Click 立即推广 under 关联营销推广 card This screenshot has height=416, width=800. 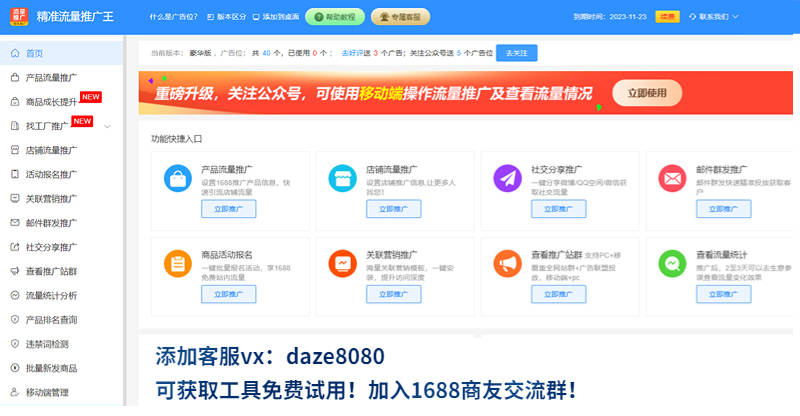pos(393,294)
